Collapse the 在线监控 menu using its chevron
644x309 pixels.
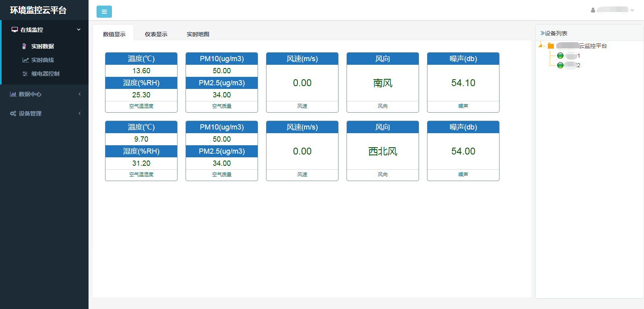pos(79,29)
